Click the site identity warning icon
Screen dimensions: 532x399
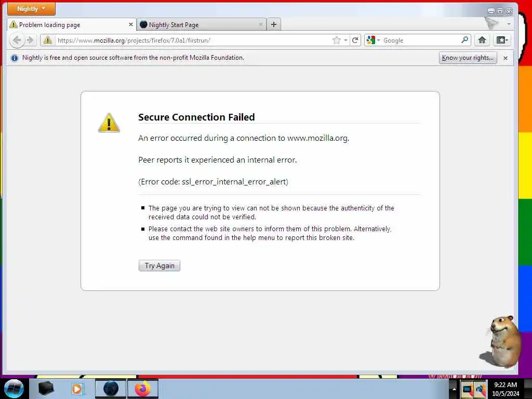click(48, 41)
